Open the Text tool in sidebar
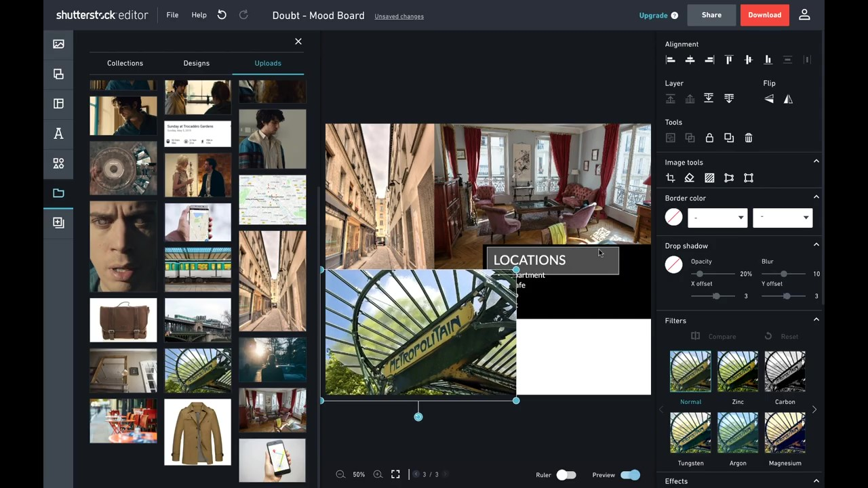Screen dimensions: 868x488 pos(59,134)
